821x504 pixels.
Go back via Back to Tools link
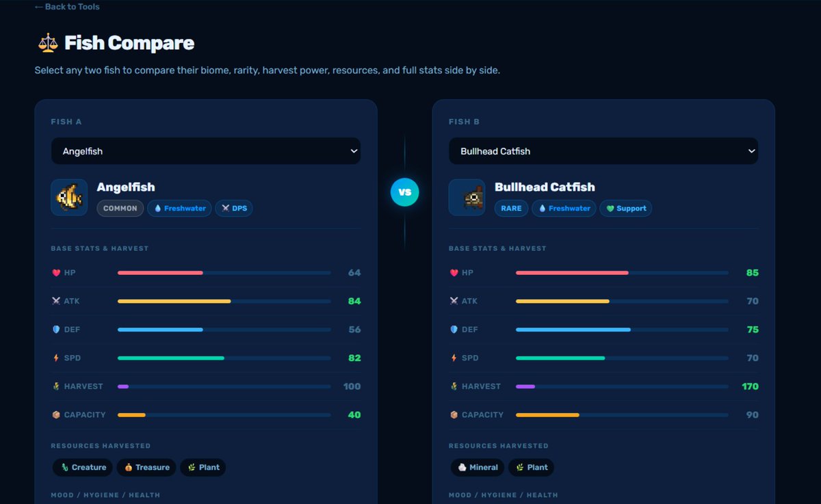[x=67, y=7]
